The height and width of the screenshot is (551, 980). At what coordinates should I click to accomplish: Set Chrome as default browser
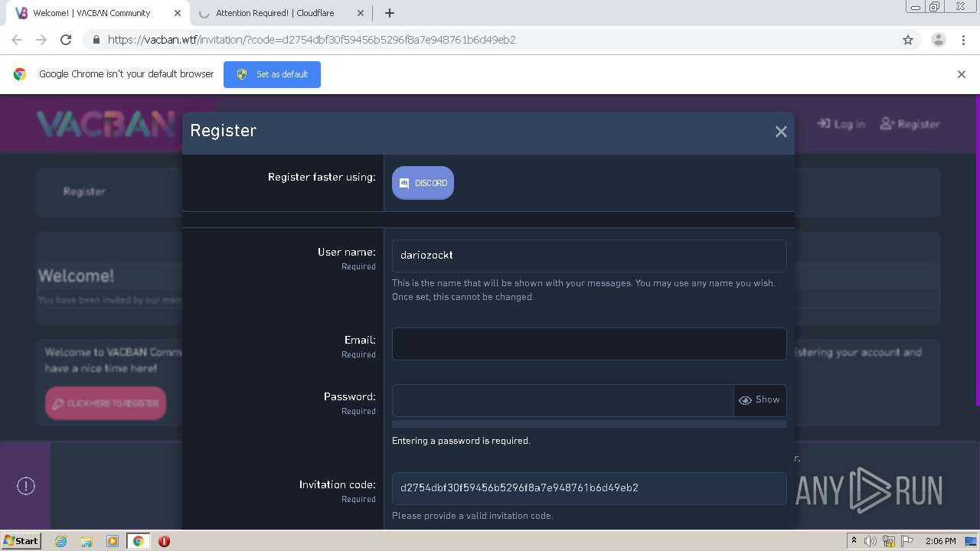272,74
